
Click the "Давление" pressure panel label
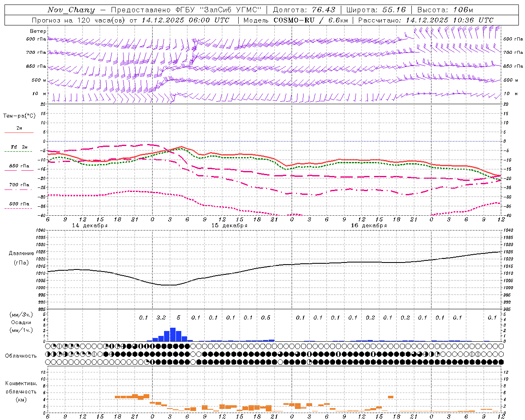(x=21, y=253)
